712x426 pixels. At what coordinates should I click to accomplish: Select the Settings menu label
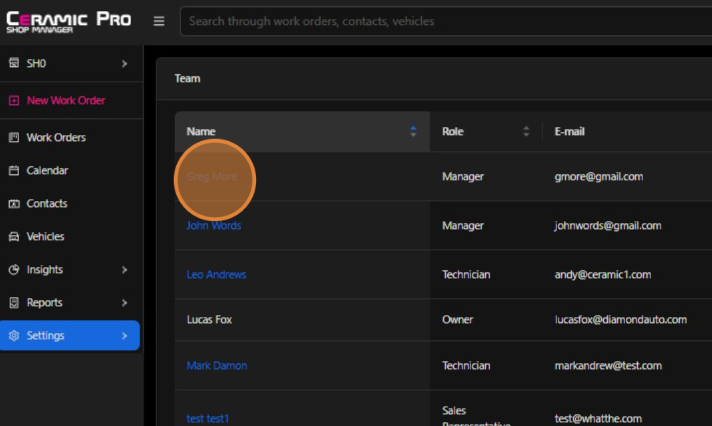45,336
